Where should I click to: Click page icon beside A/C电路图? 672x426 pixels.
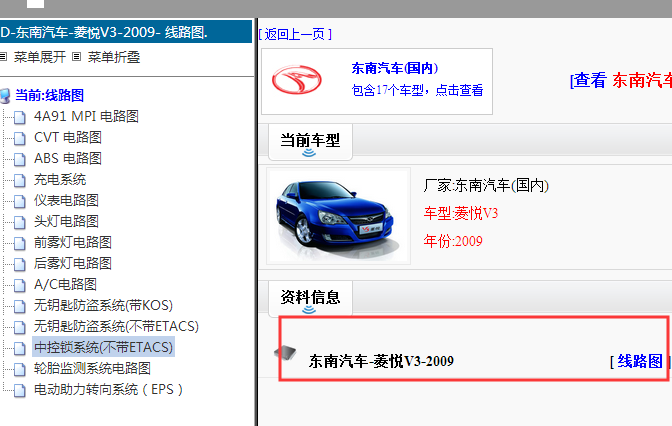tap(20, 285)
